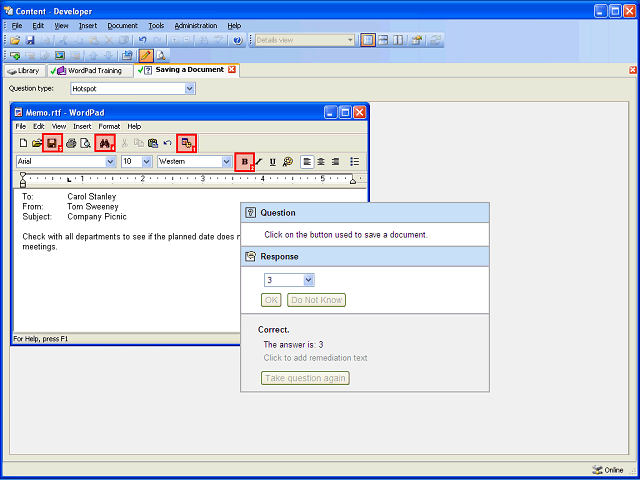Toggle the highlighted single-pane layout button
Screen dimensions: 640x480
tap(368, 40)
